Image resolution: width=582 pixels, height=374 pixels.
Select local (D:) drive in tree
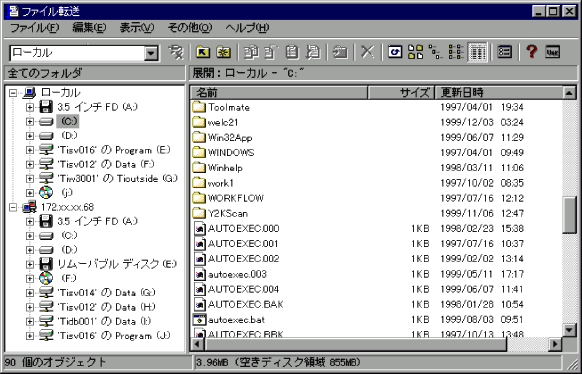69,136
